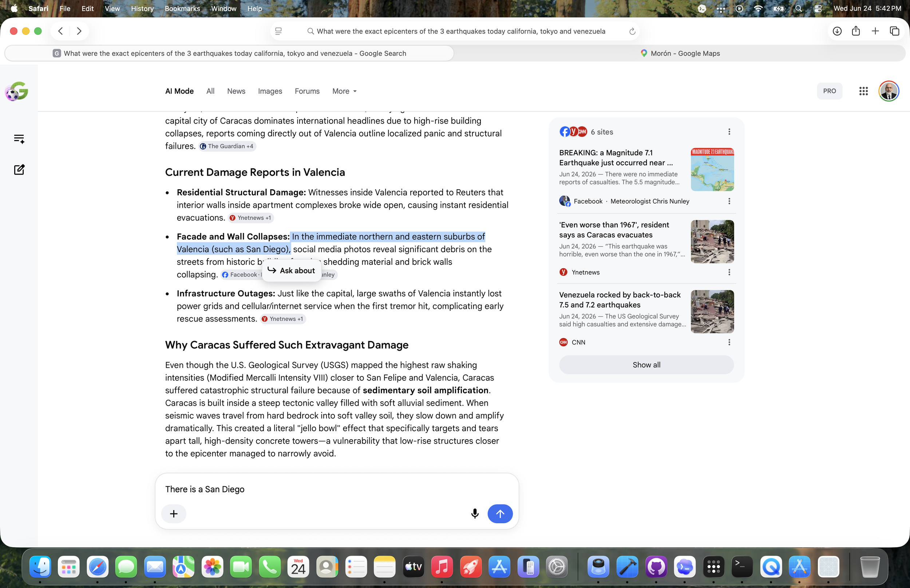Open Music from the Dock
The height and width of the screenshot is (588, 910).
pos(442,567)
